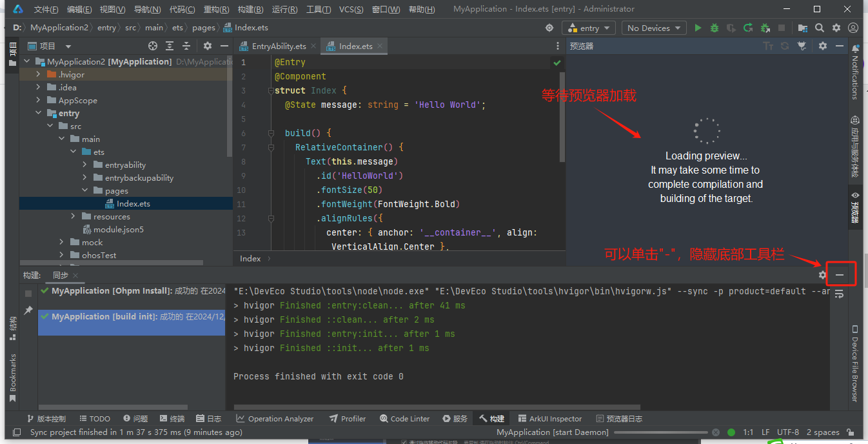This screenshot has width=868, height=444.
Task: Open the Code Linter tool tab
Action: coord(404,419)
